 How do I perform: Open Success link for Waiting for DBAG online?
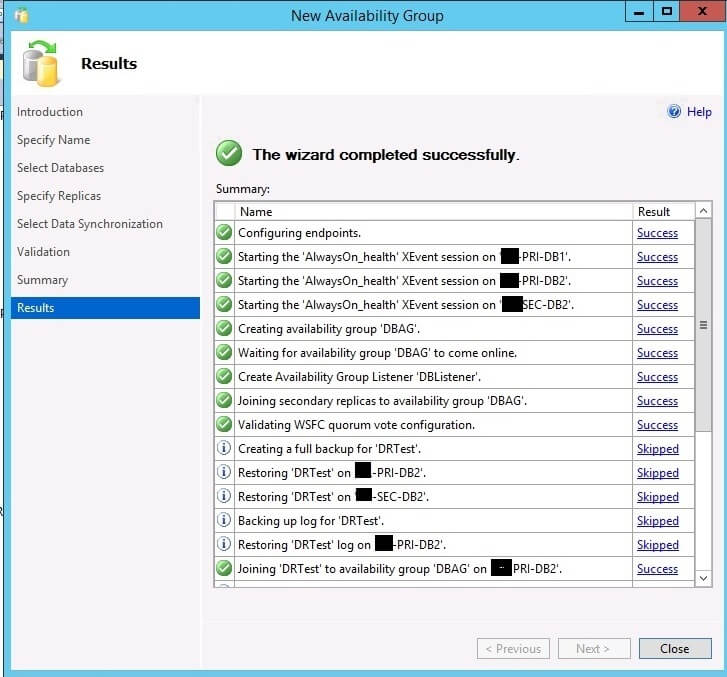click(657, 353)
